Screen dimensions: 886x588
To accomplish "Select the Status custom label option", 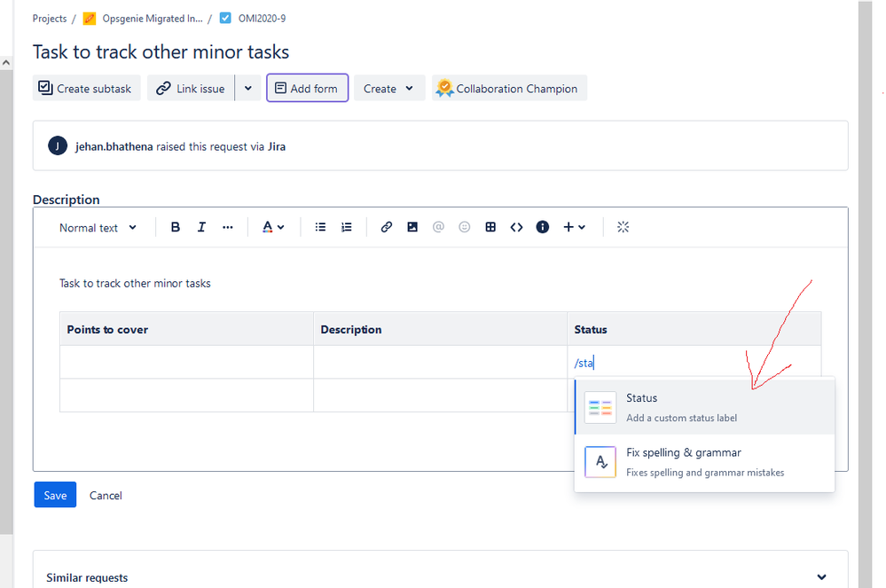I will 704,407.
